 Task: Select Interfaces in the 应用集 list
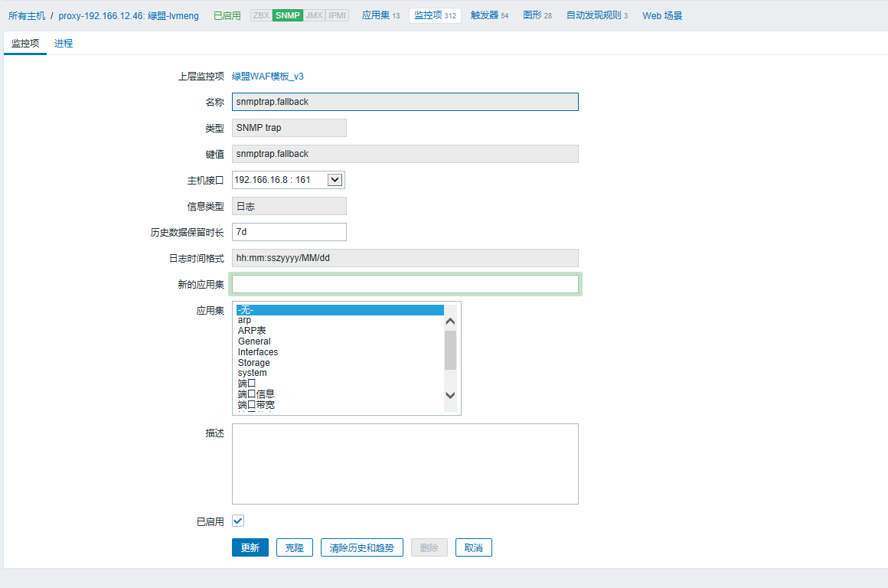pyautogui.click(x=258, y=352)
